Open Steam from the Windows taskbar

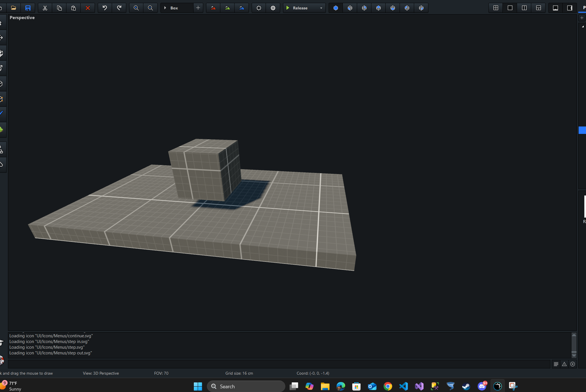[x=466, y=386]
